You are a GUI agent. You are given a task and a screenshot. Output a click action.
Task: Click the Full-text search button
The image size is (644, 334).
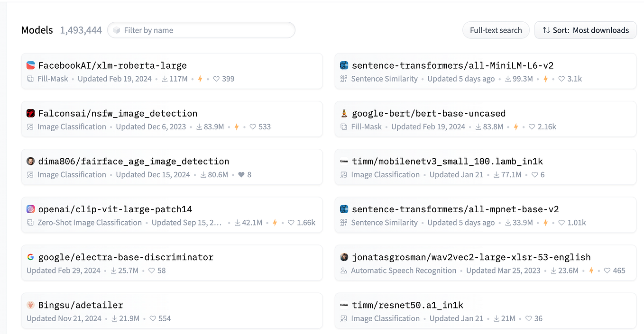[496, 30]
